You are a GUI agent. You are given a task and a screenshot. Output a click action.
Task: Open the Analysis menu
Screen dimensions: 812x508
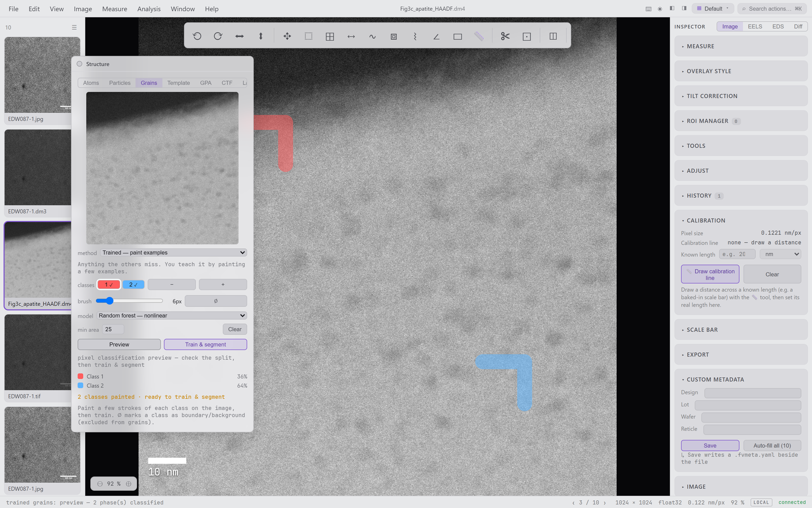(149, 9)
